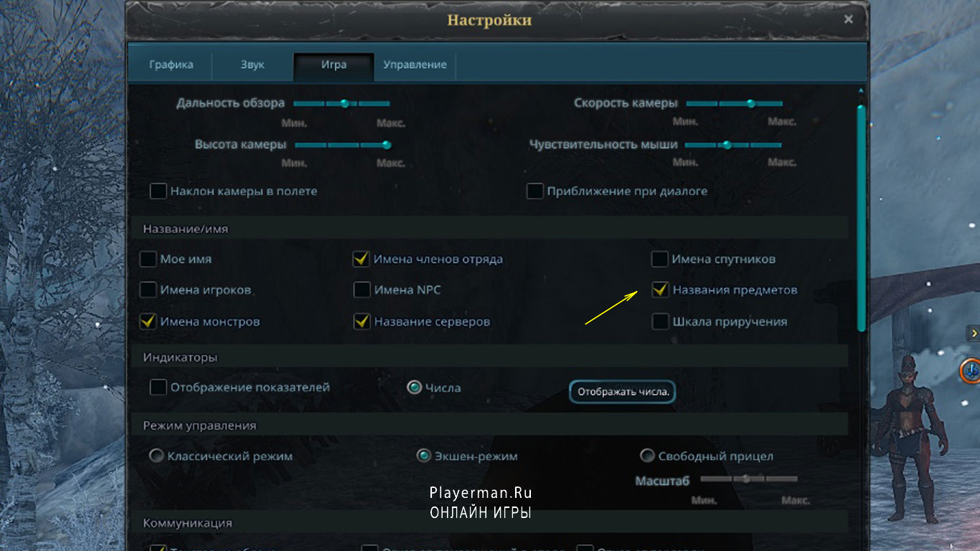This screenshot has height=551, width=980.
Task: Uncheck Имена членов отряда
Action: [x=362, y=259]
